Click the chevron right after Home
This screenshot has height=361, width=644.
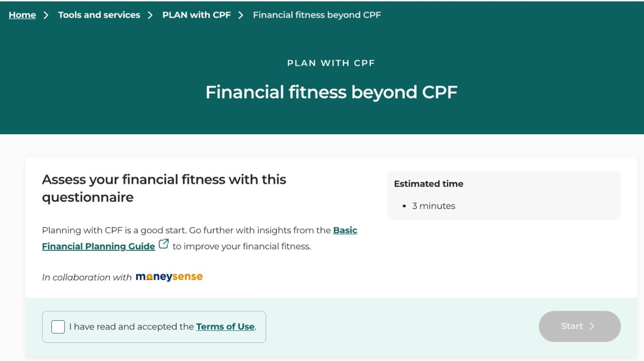(46, 15)
